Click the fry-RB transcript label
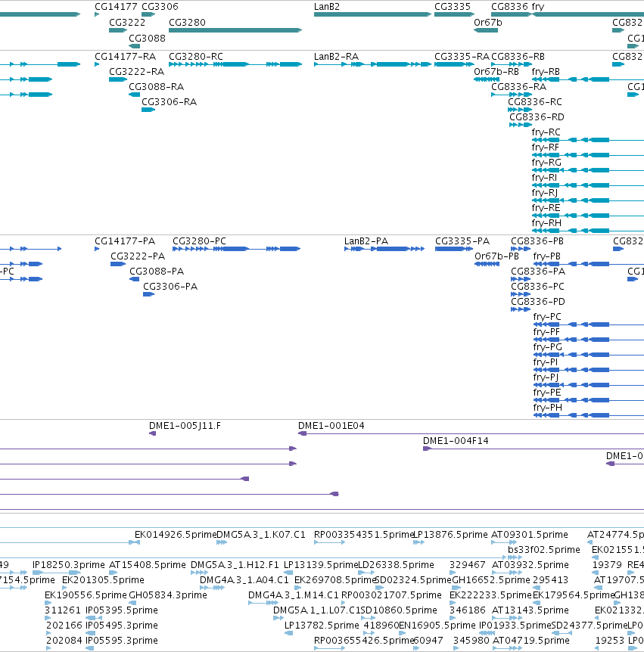644x652 pixels. [546, 72]
